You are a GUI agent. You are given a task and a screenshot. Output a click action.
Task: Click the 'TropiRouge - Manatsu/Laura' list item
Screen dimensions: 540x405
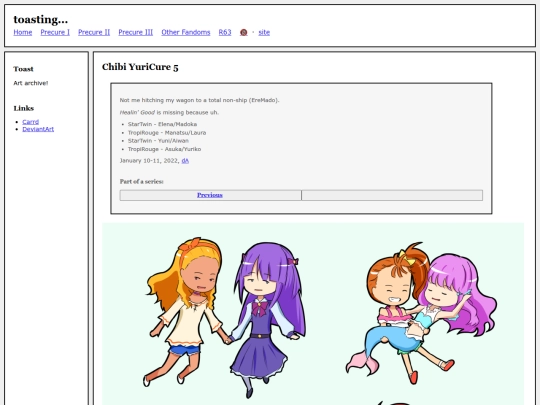[167, 133]
